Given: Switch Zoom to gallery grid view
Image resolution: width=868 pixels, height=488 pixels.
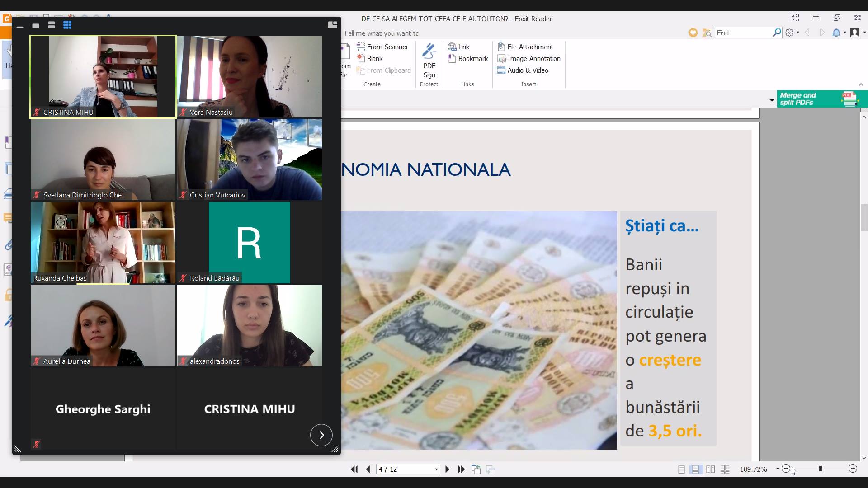Looking at the screenshot, I should (x=67, y=25).
